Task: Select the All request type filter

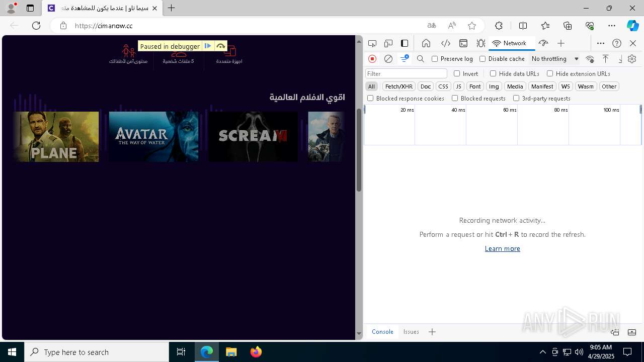Action: [371, 86]
